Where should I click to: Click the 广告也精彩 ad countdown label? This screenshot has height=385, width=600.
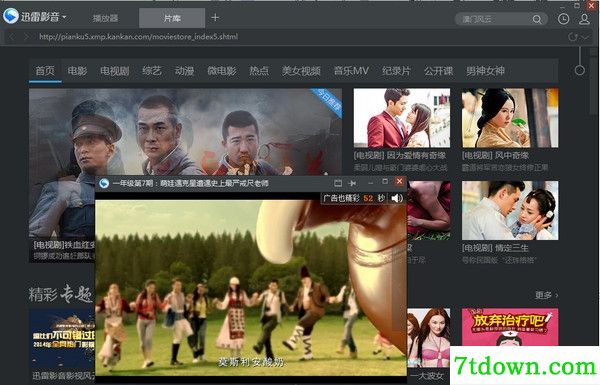click(353, 198)
